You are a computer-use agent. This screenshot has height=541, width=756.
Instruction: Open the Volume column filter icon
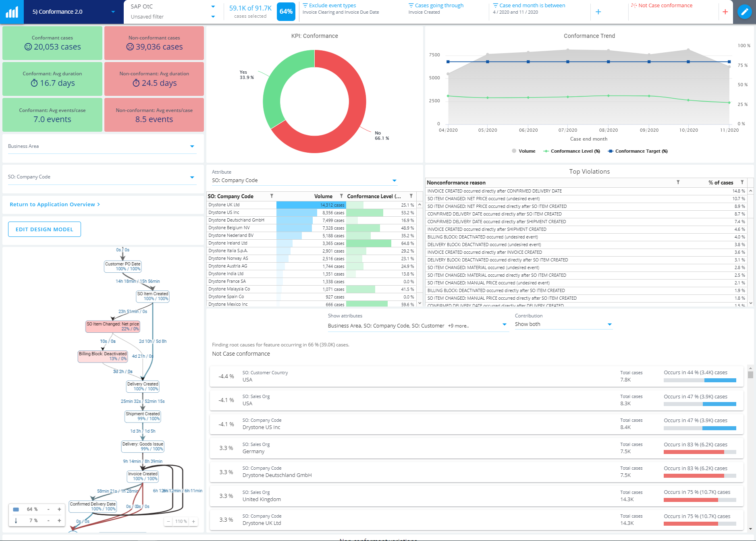(341, 196)
